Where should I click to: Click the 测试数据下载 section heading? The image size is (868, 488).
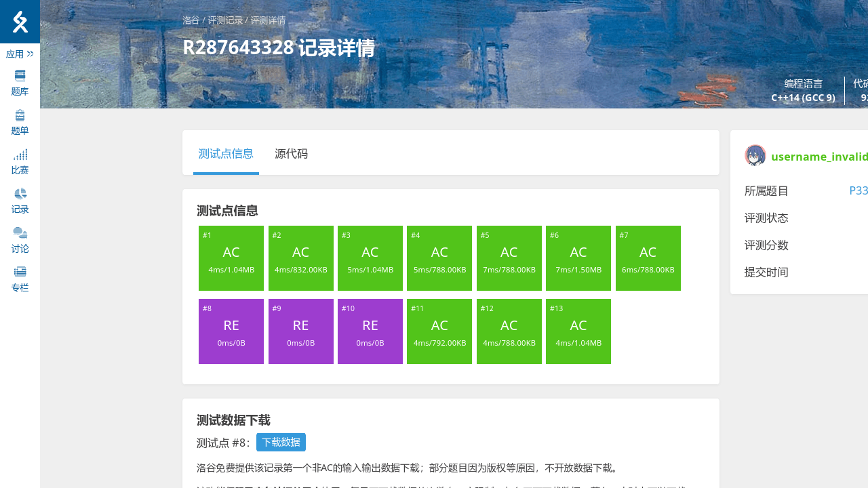click(x=233, y=420)
